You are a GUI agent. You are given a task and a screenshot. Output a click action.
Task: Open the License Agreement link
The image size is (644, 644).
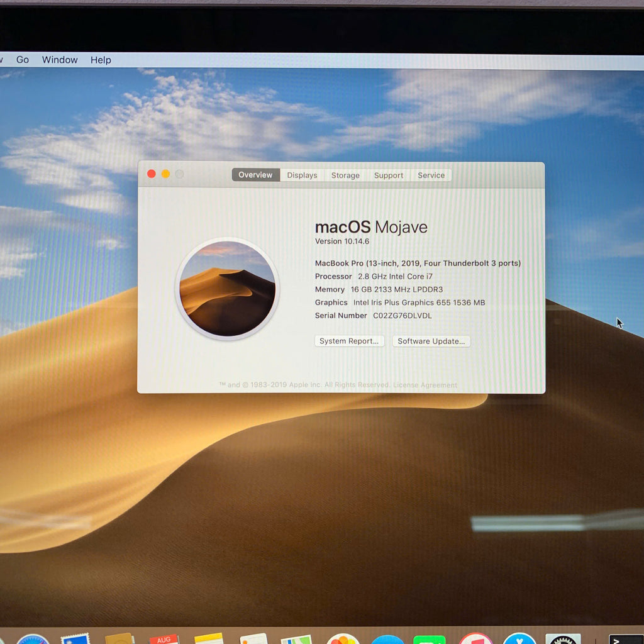coord(425,385)
